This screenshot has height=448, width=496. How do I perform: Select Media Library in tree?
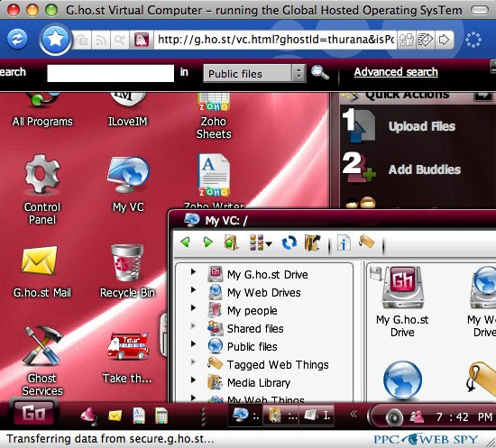(259, 383)
